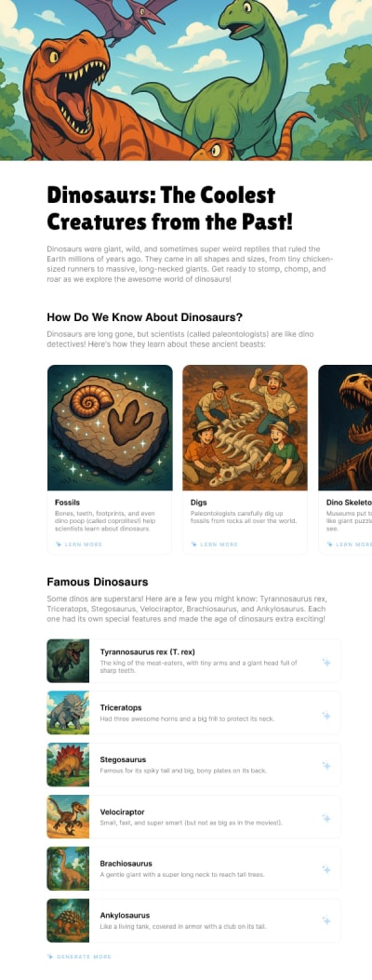Screen dimensions: 372x980
Task: Open Learn More link under Digs
Action: tap(214, 544)
